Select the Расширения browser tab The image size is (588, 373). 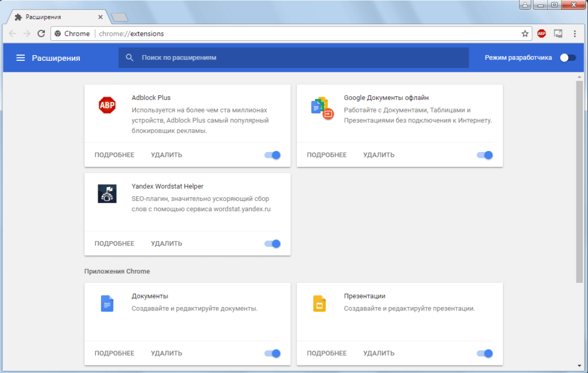[55, 17]
